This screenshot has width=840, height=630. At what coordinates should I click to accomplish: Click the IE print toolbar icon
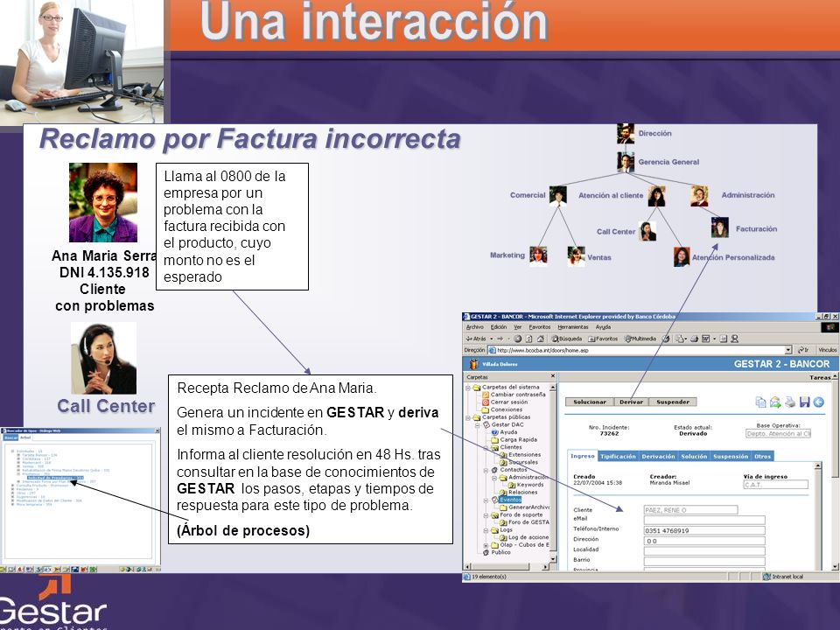point(694,339)
